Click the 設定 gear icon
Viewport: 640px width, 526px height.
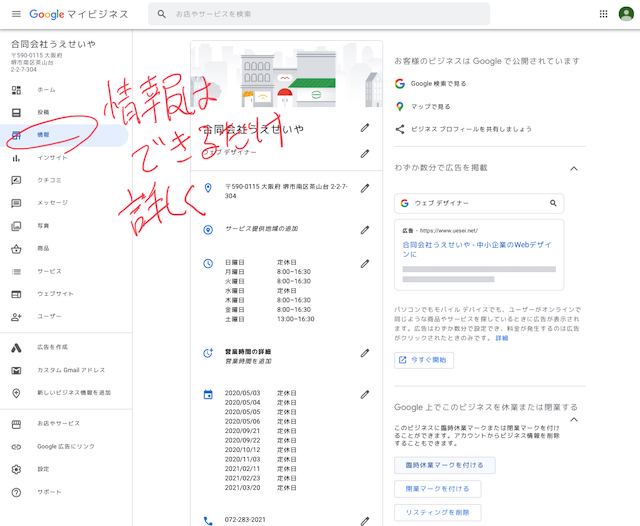[16, 470]
